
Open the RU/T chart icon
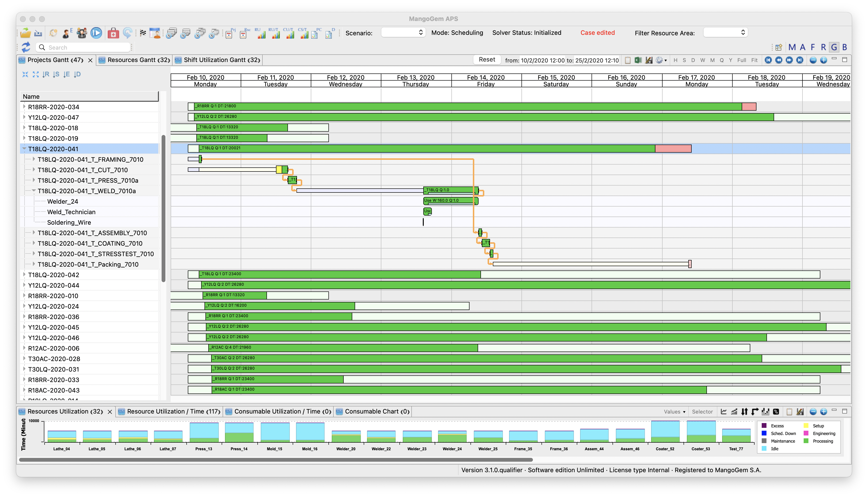point(275,33)
